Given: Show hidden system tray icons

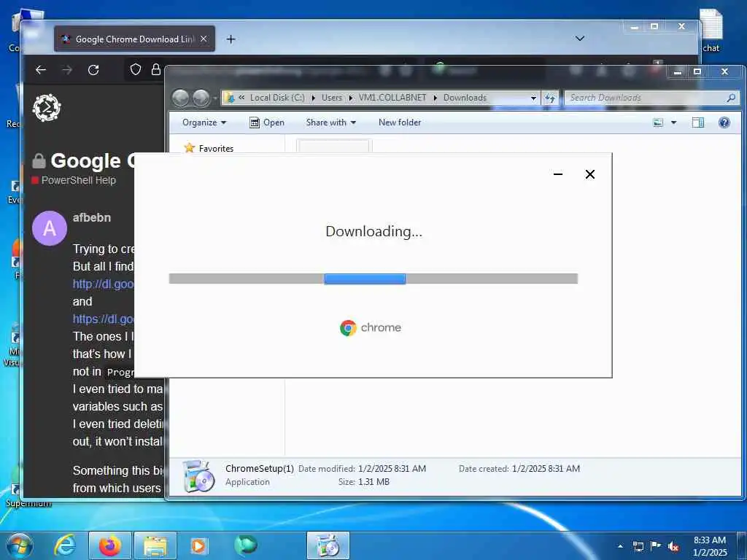Looking at the screenshot, I should (620, 546).
